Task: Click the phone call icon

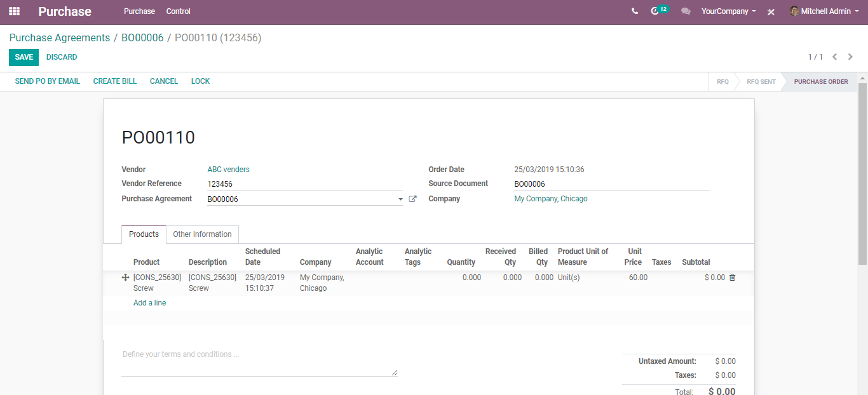Action: point(635,11)
